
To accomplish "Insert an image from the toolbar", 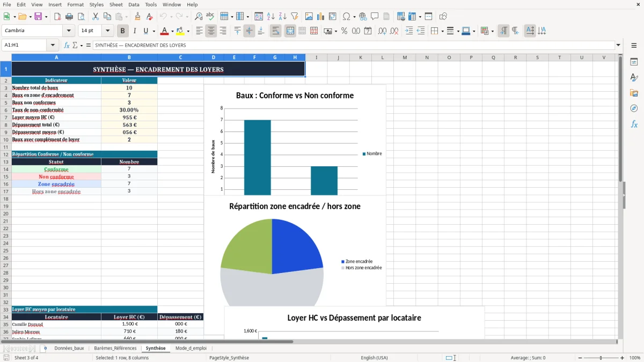I will (x=309, y=17).
